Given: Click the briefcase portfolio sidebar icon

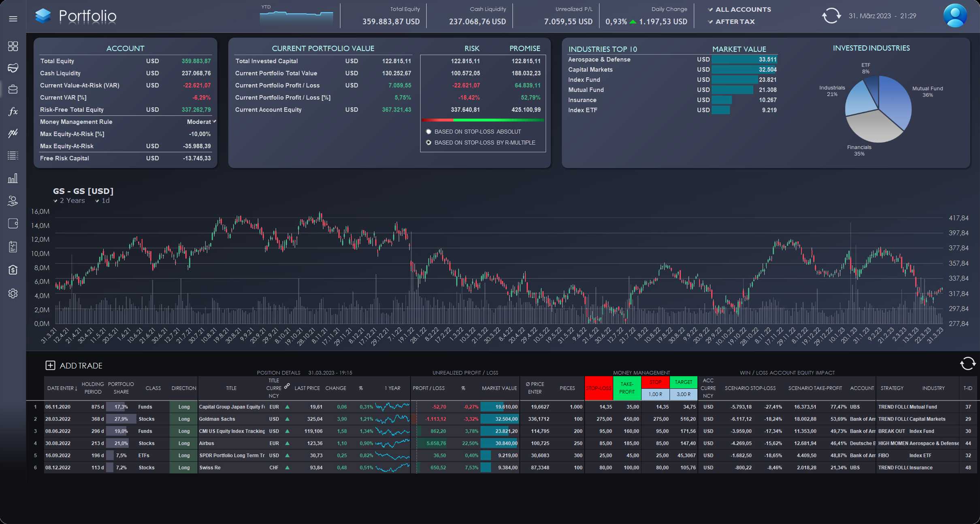Looking at the screenshot, I should (x=13, y=89).
